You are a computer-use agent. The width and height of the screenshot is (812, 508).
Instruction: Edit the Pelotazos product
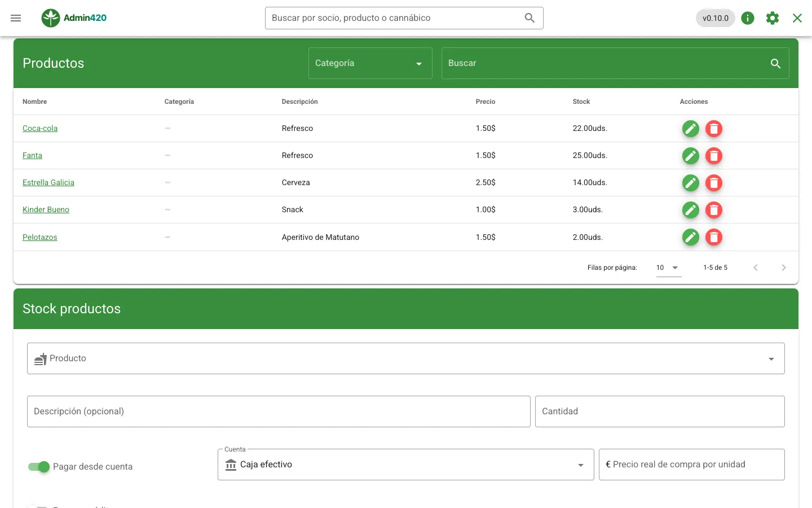pyautogui.click(x=691, y=237)
